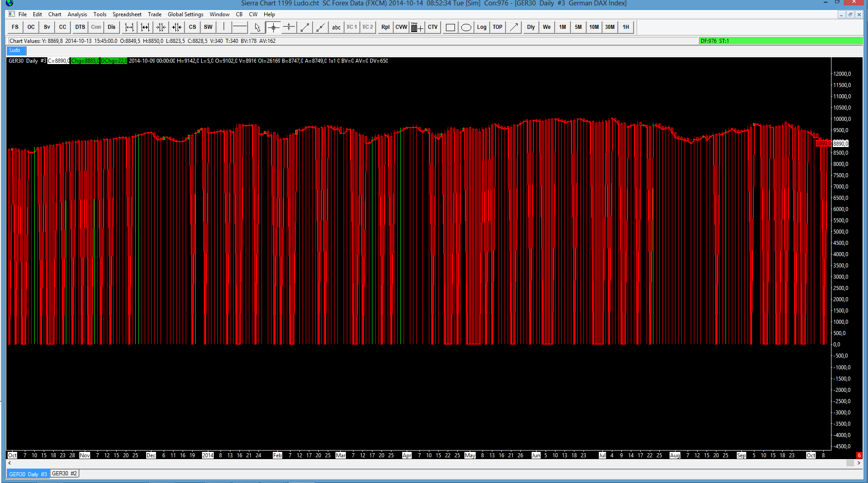Click the calculator-plus toolbar icon
This screenshot has width=868, height=483.
417,27
